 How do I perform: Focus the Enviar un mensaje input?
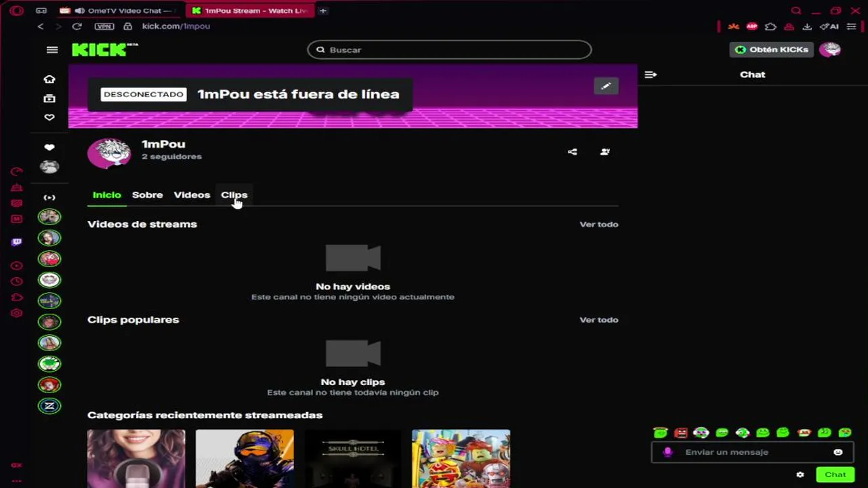click(752, 452)
